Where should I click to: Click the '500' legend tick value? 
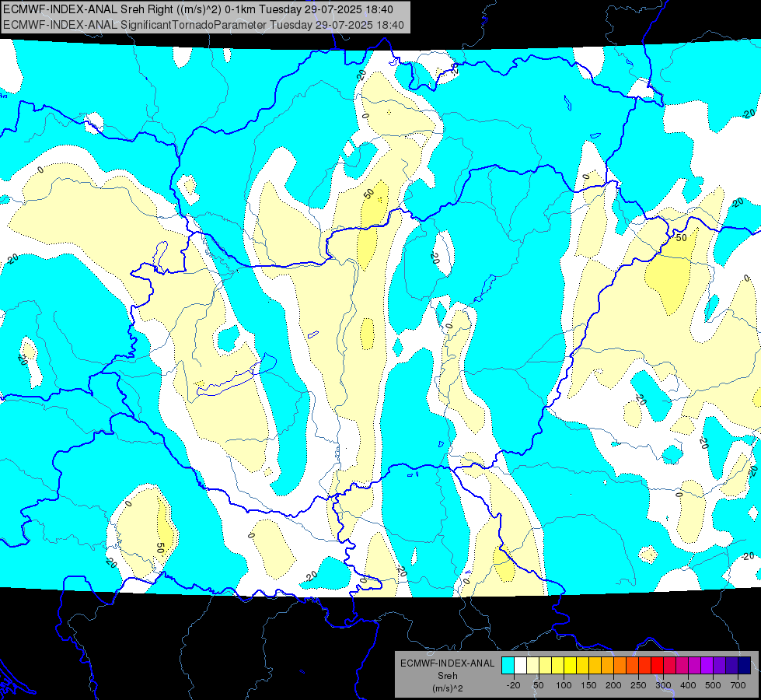(x=713, y=685)
